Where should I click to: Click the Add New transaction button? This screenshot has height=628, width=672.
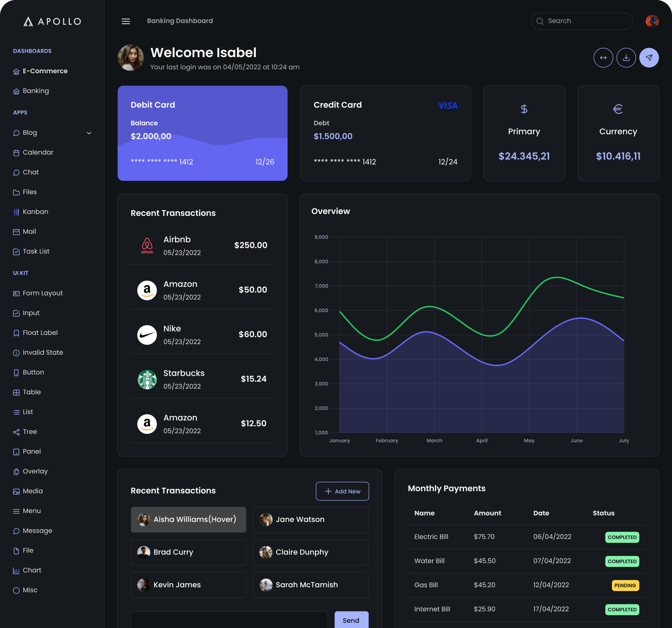pyautogui.click(x=342, y=491)
